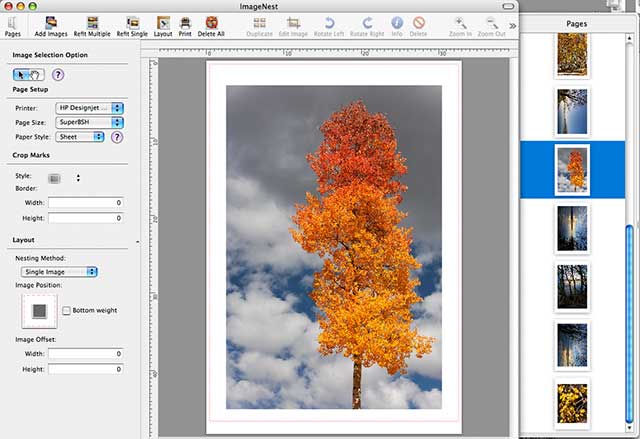Open the Printer dropdown

click(x=89, y=108)
